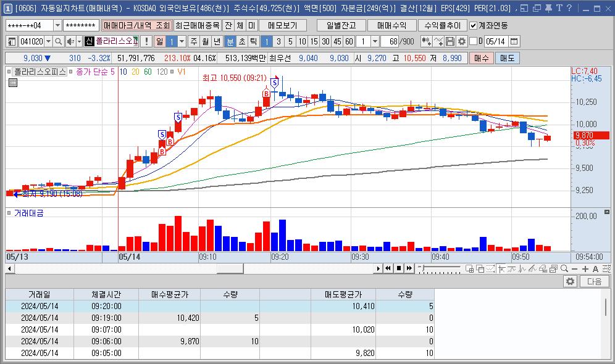Click the add line chart icon

(438, 41)
